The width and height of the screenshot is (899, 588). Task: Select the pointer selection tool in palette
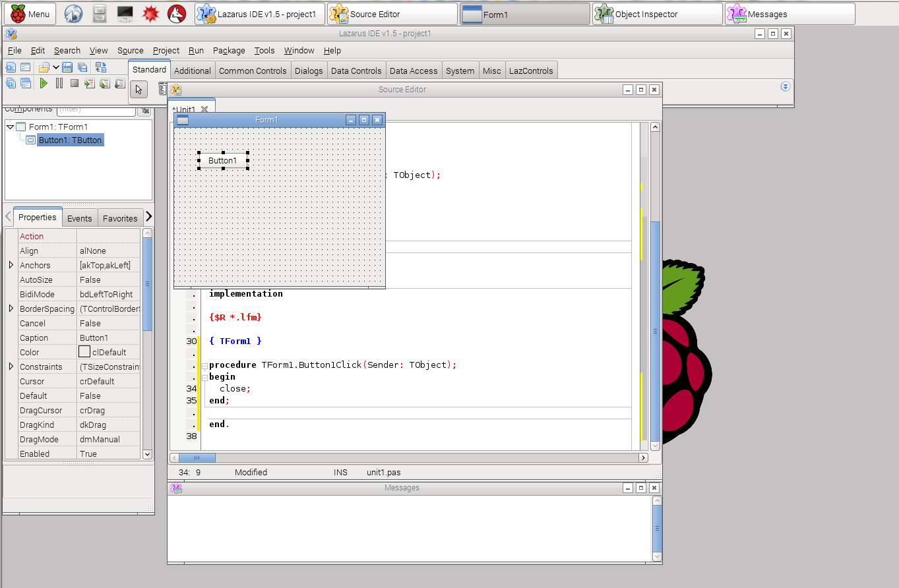click(x=139, y=89)
